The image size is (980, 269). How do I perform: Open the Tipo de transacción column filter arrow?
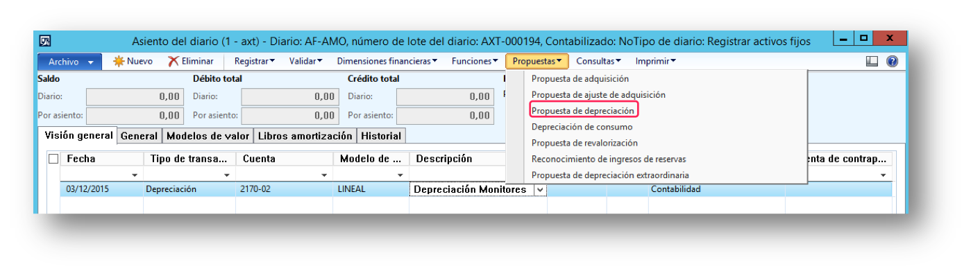(x=228, y=175)
